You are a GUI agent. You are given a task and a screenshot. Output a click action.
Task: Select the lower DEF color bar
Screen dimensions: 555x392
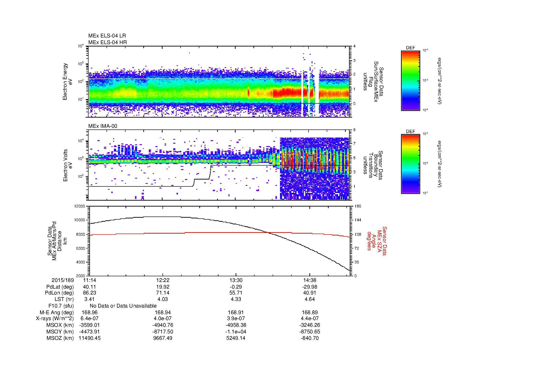[x=410, y=164]
